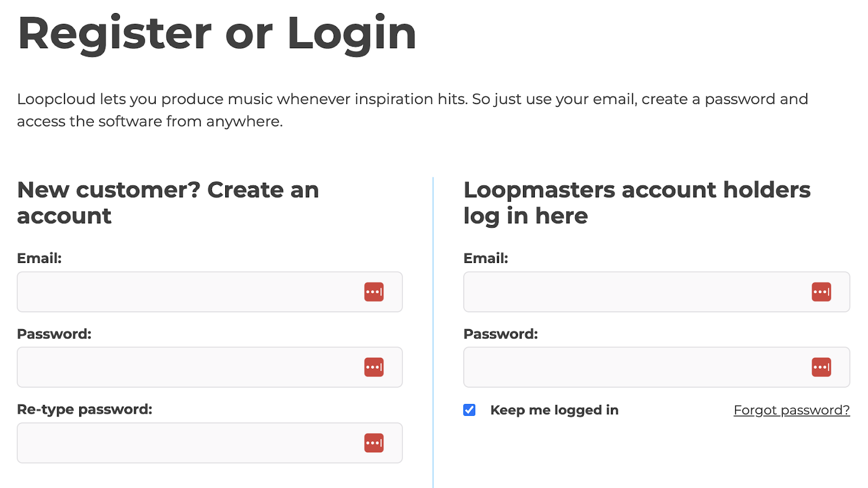Screen dimensions: 868x488
Task: Click password manager icon in Re-type password field
Action: pyautogui.click(x=374, y=443)
